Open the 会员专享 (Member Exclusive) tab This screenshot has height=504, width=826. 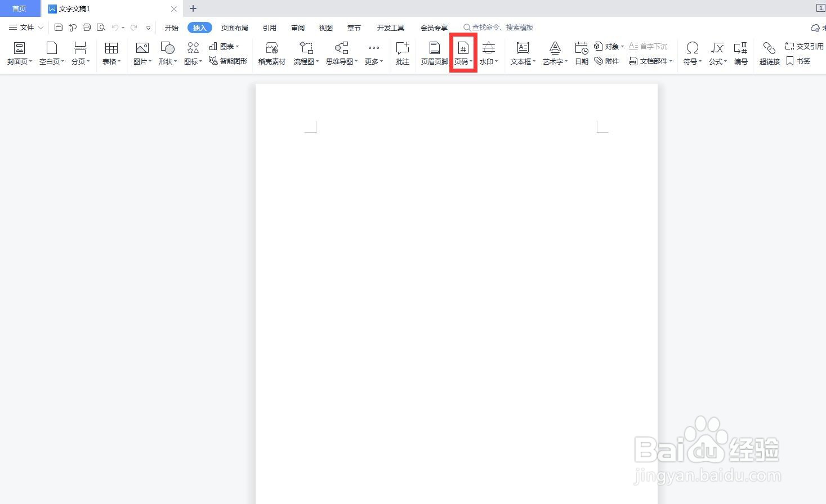coord(434,28)
